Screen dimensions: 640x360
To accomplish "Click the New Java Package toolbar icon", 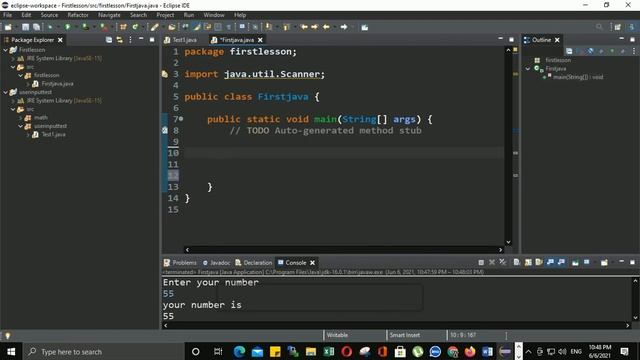I will pos(123,27).
